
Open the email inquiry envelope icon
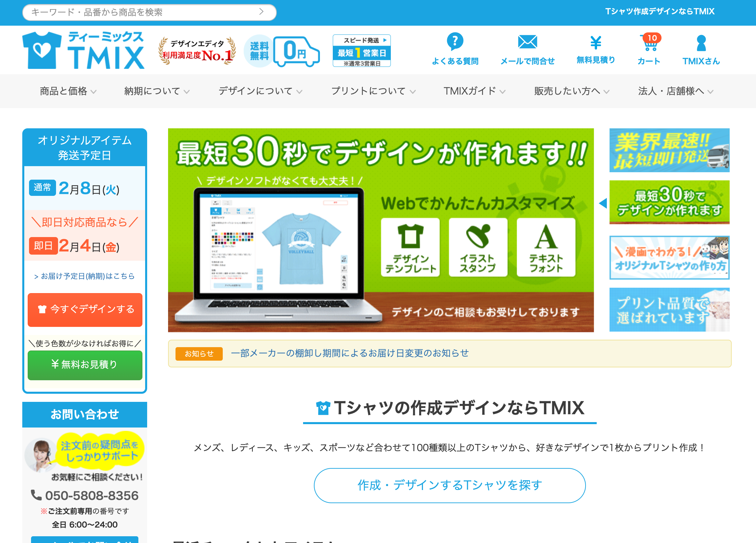point(528,42)
